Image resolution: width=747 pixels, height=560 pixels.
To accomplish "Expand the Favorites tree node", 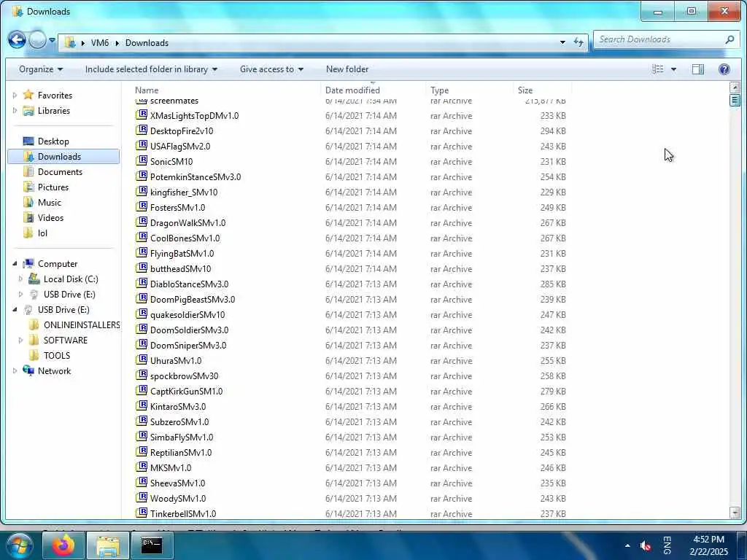I will tap(15, 96).
